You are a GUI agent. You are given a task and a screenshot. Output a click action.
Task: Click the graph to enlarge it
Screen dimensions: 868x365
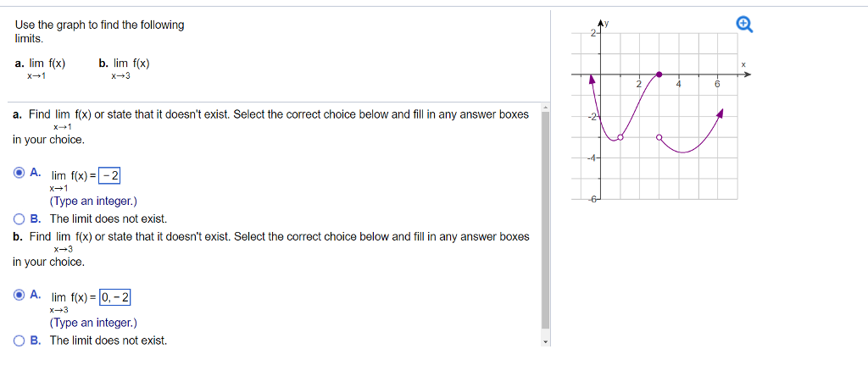coord(661,111)
